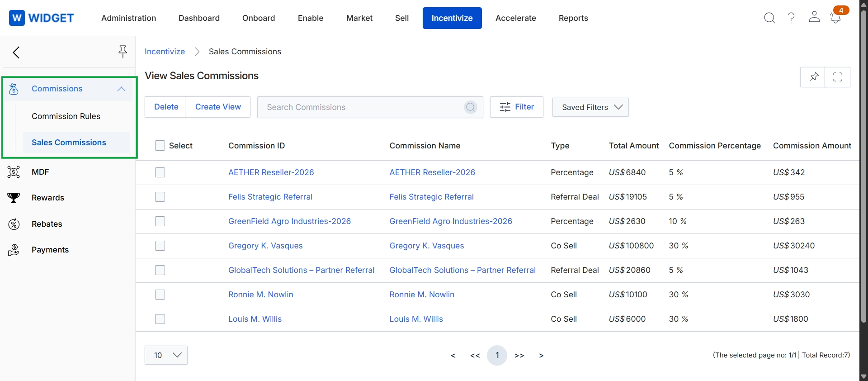Click page number 1 in pagination
Screen dimensions: 868x381
(497, 355)
